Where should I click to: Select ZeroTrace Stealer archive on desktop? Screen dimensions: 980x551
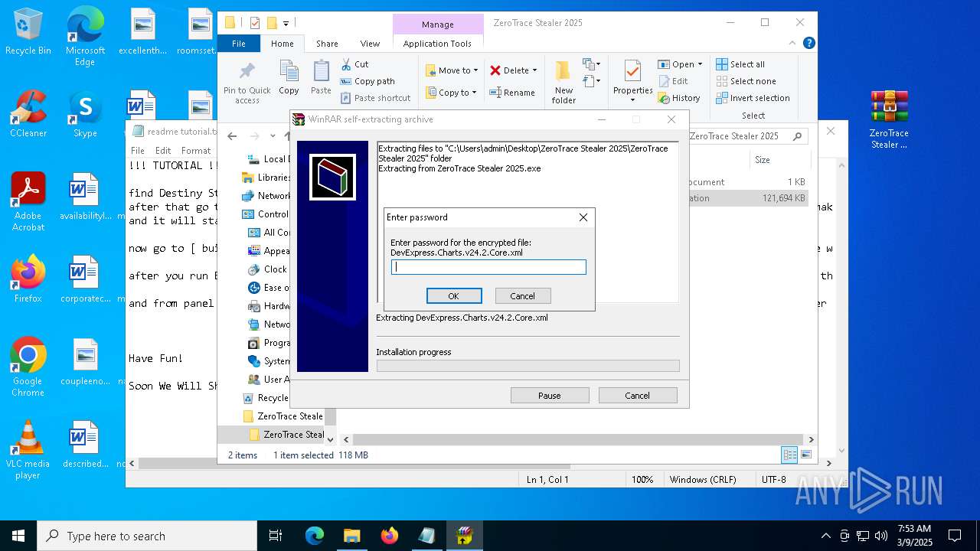point(889,119)
